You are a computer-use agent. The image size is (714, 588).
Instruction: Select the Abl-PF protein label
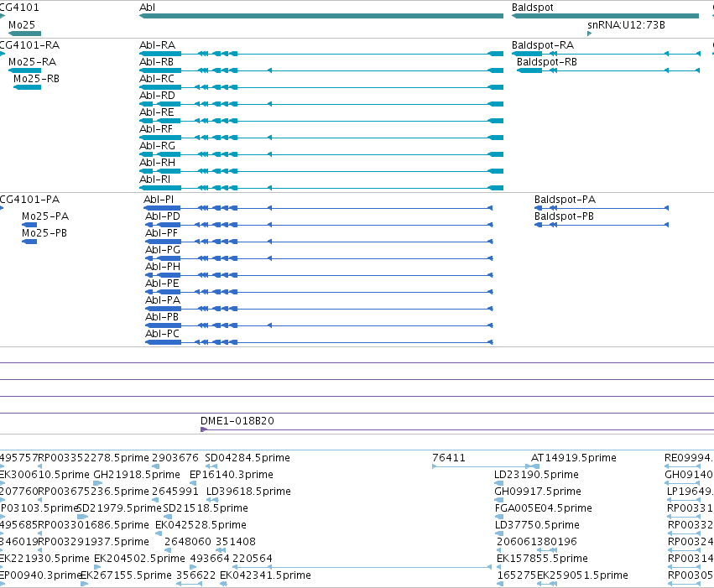[161, 233]
